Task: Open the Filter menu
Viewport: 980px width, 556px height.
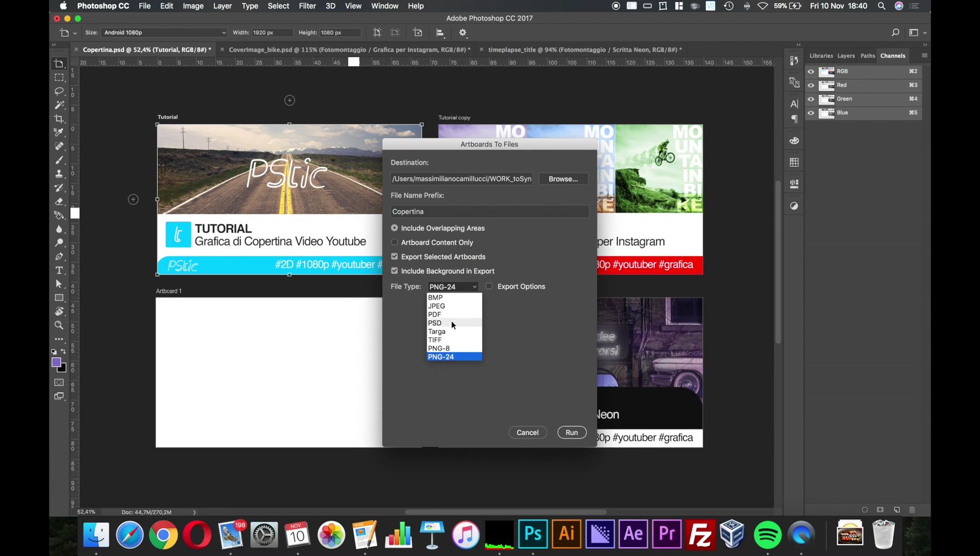Action: pyautogui.click(x=307, y=6)
